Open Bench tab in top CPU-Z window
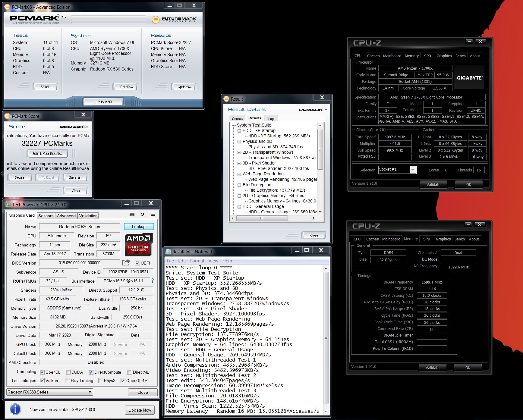This screenshot has height=420, width=523. point(460,56)
